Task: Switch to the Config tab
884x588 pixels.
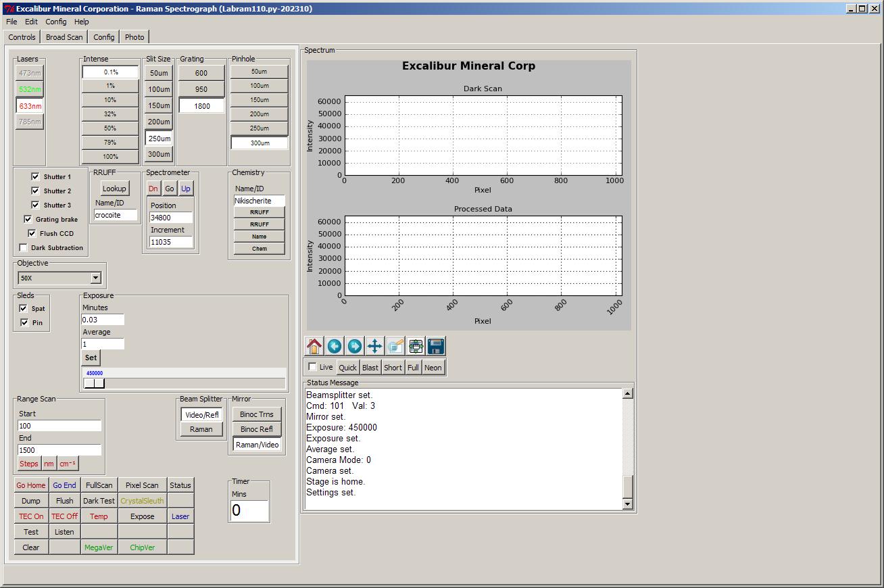Action: [104, 37]
